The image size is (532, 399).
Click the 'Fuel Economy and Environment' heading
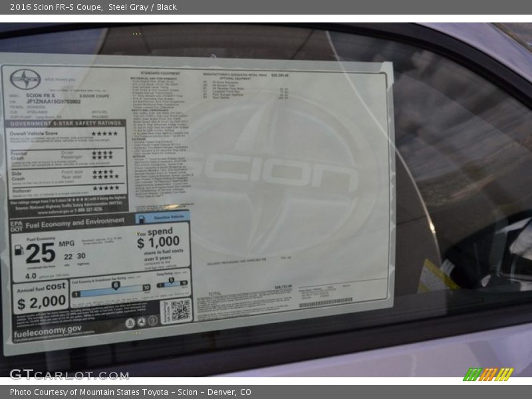75,223
